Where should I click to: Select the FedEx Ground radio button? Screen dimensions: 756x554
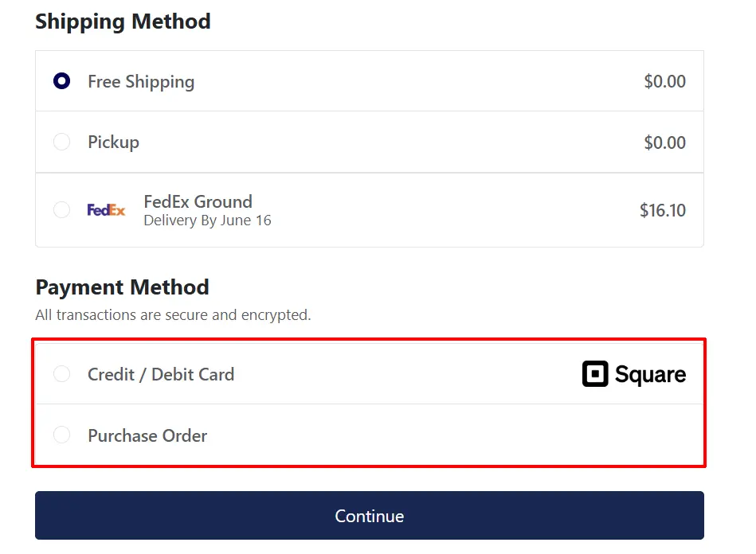click(x=61, y=209)
